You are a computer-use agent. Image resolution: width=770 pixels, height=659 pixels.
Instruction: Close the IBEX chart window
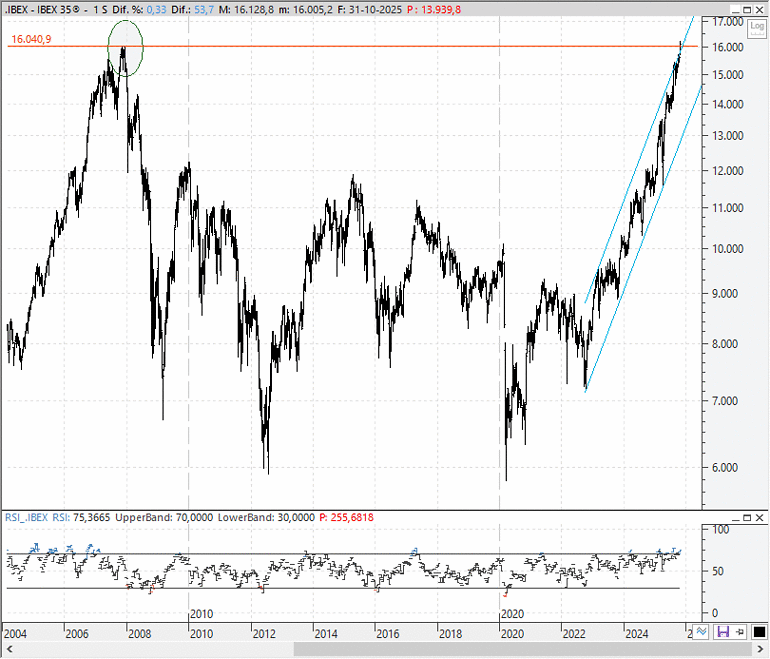(759, 8)
